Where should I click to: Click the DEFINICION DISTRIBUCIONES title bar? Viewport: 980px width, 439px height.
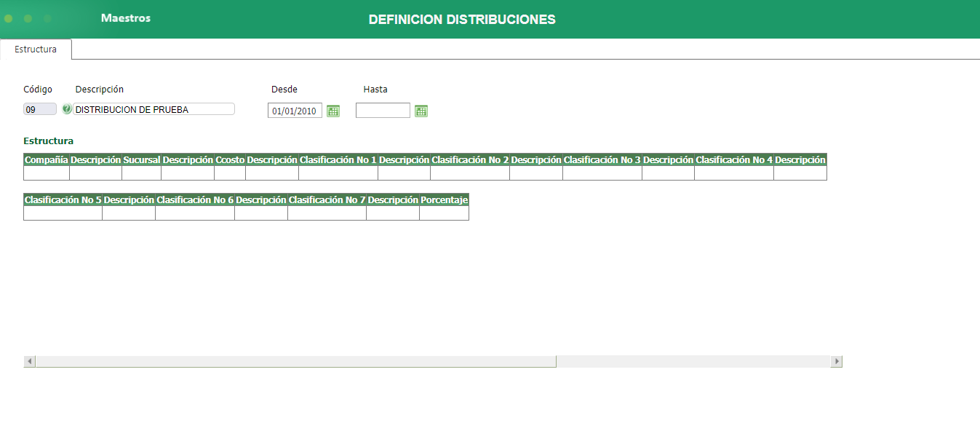[x=461, y=19]
